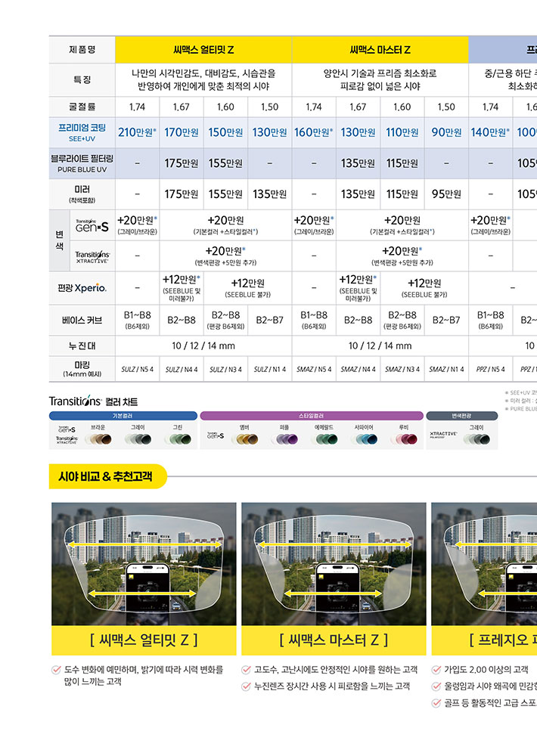The image size is (537, 756).
Task: Click the XTRACTIVE Polarized logo under 변색편광
Action: [443, 435]
